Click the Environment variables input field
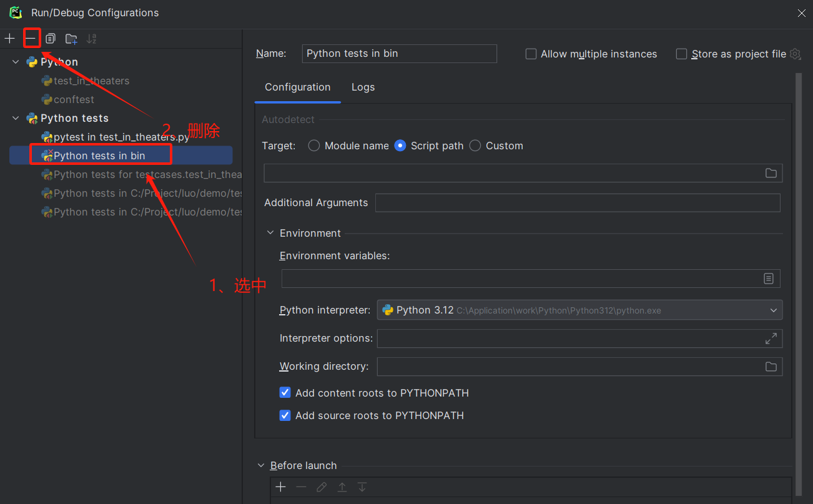The height and width of the screenshot is (504, 813). [x=531, y=279]
